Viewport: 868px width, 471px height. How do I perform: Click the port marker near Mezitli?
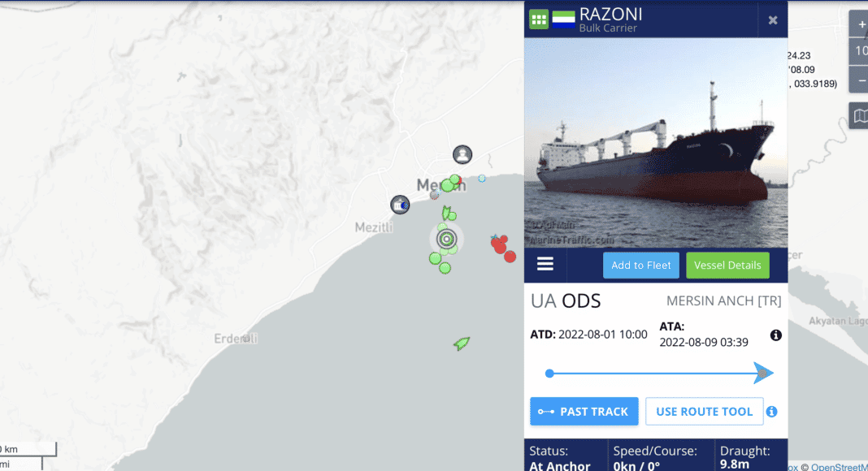(x=400, y=205)
